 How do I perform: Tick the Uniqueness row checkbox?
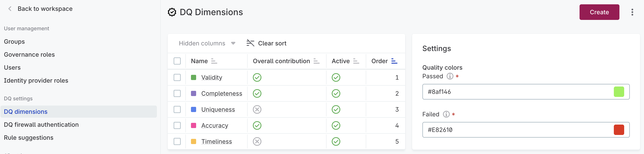pos(177,110)
